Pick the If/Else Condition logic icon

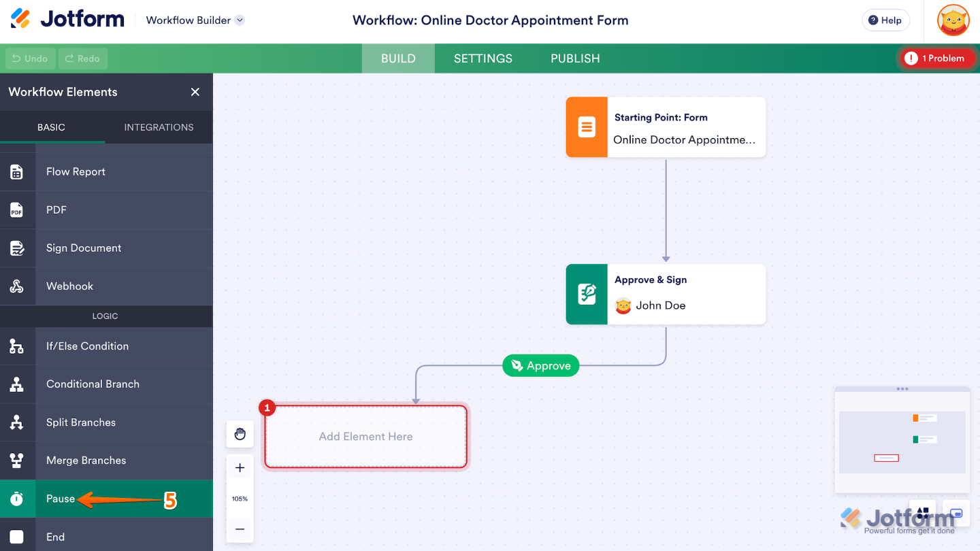[17, 346]
